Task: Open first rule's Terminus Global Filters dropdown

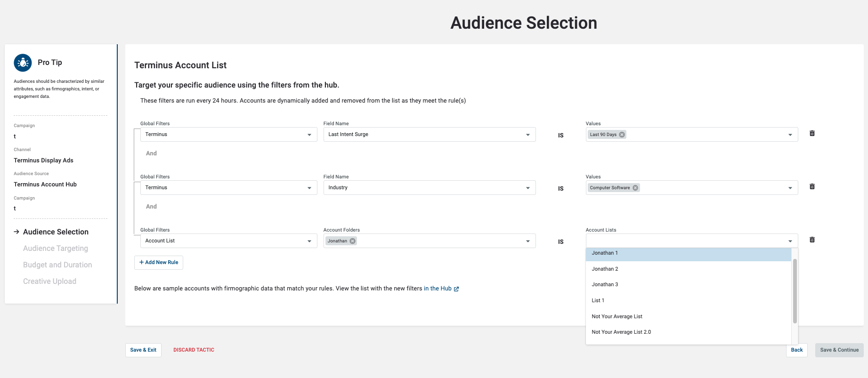Action: coord(229,135)
